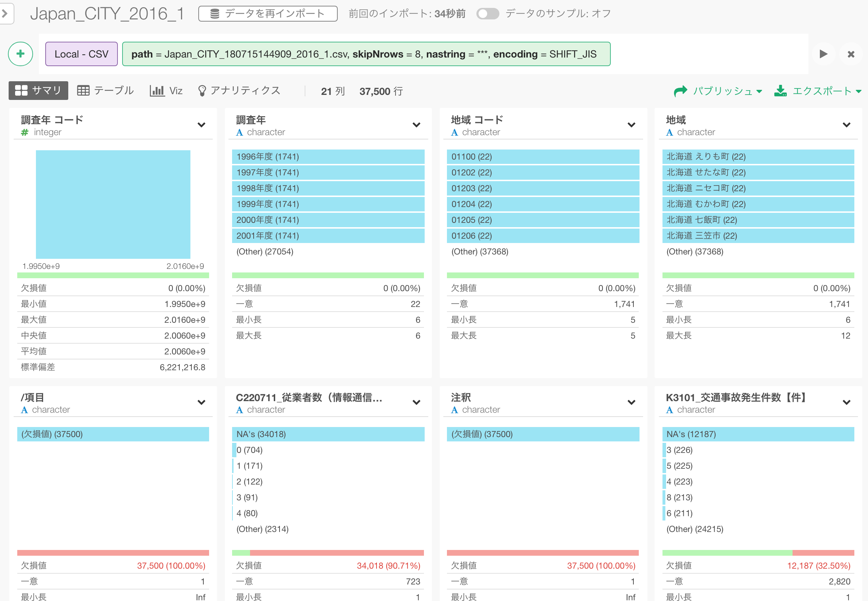The width and height of the screenshot is (868, 601).
Task: Click NA's (34018) bar in C220711
Action: point(328,434)
